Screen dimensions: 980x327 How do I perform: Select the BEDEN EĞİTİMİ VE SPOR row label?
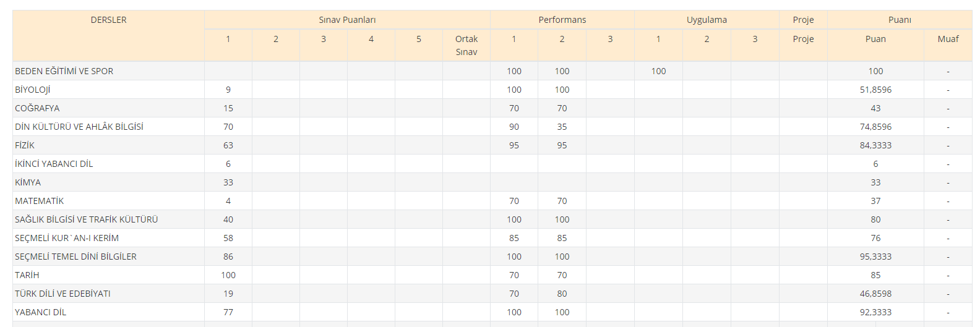64,71
